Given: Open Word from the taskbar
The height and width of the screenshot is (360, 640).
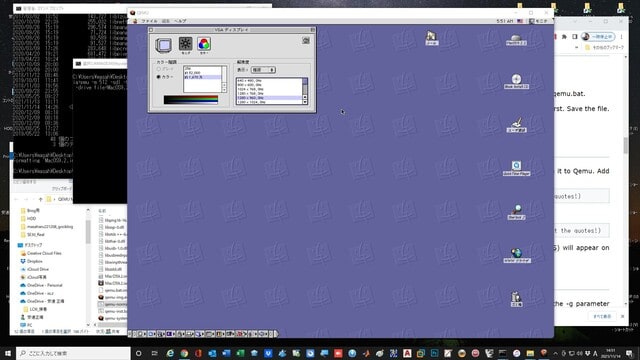Looking at the screenshot, I should [x=226, y=353].
